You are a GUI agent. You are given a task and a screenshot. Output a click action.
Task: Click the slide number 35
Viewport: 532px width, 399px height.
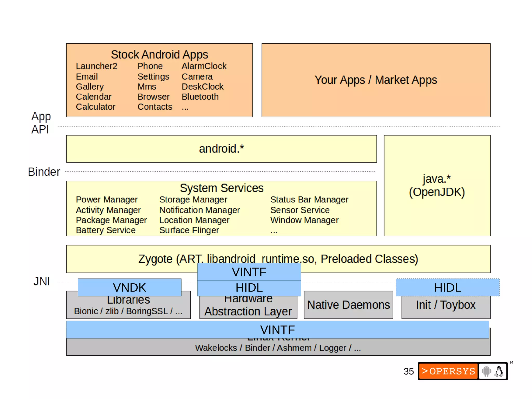(x=408, y=371)
